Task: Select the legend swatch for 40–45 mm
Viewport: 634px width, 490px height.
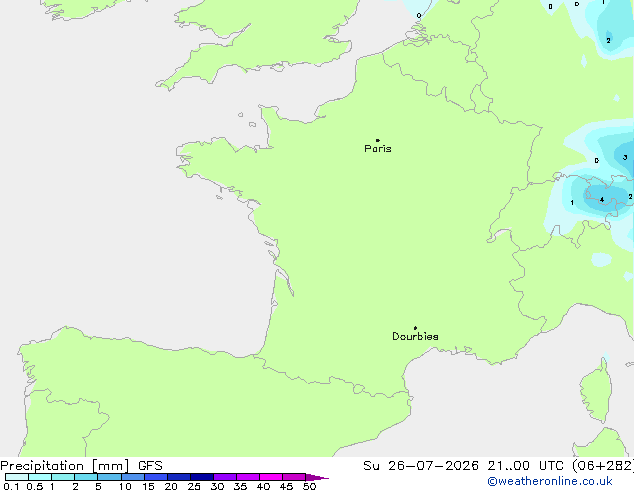Action: [x=271, y=477]
